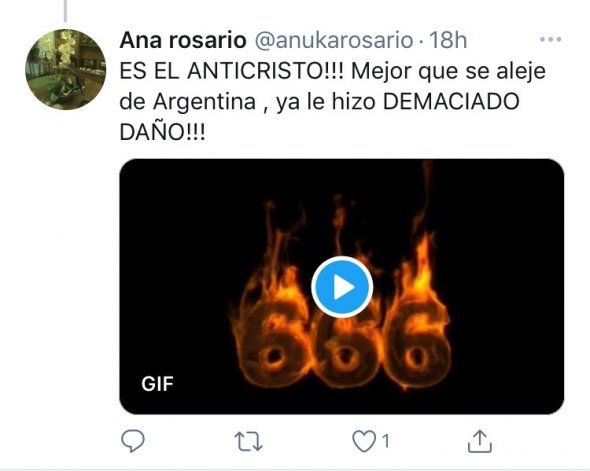
Task: Open the tweet via the 18h timestamp
Action: pos(448,40)
